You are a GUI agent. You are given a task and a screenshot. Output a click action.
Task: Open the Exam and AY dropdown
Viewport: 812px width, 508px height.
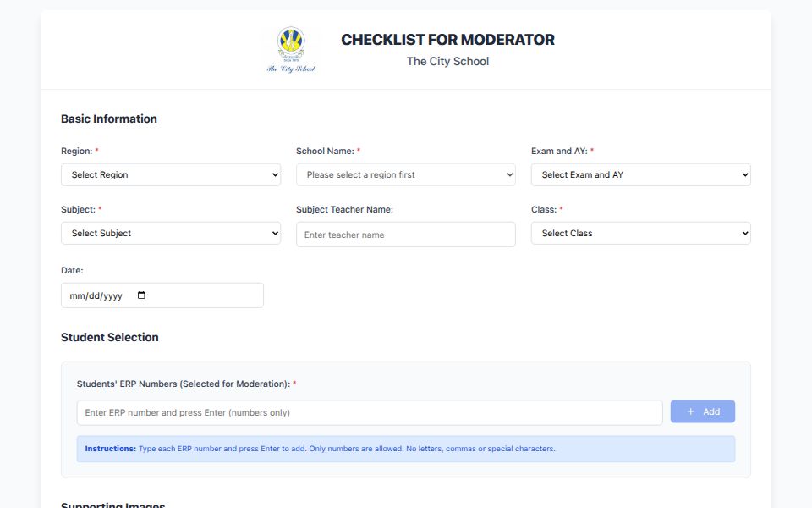640,175
